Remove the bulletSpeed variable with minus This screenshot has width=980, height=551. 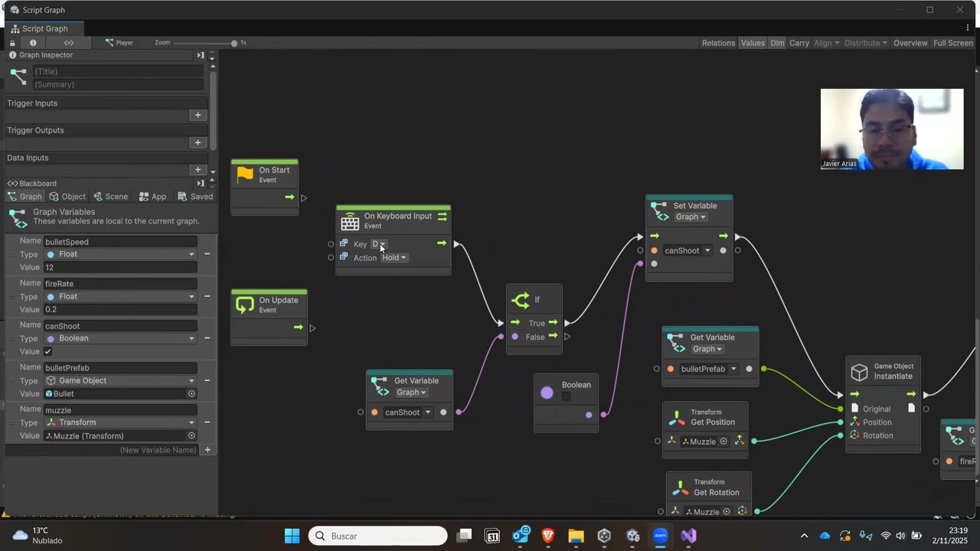(207, 254)
